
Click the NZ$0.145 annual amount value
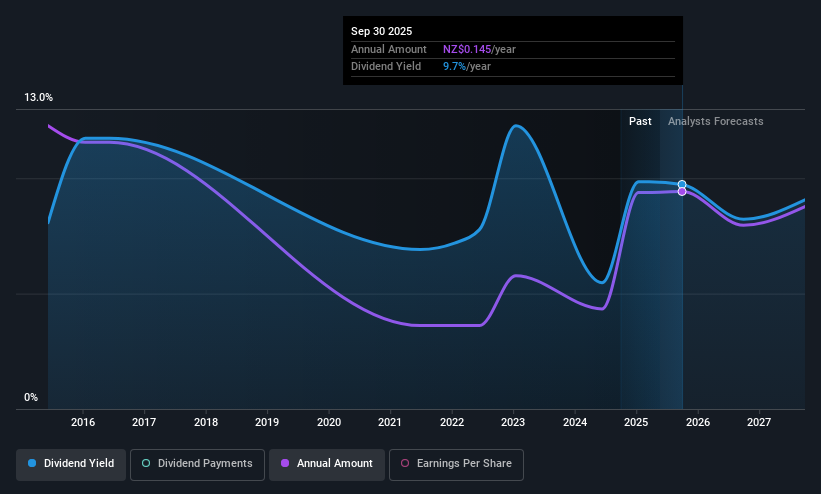coord(467,49)
